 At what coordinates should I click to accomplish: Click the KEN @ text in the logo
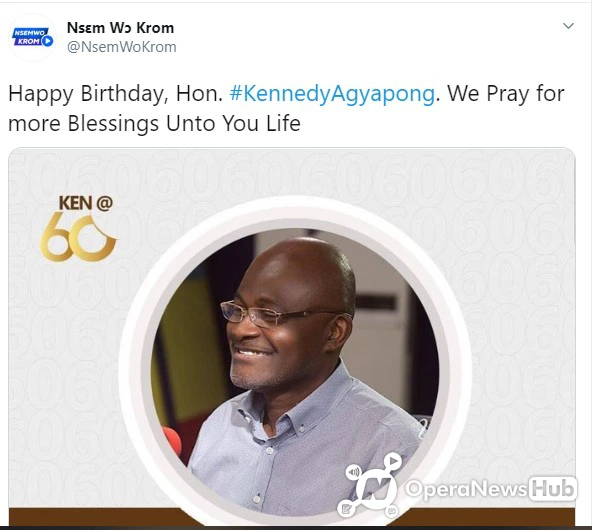[x=86, y=203]
